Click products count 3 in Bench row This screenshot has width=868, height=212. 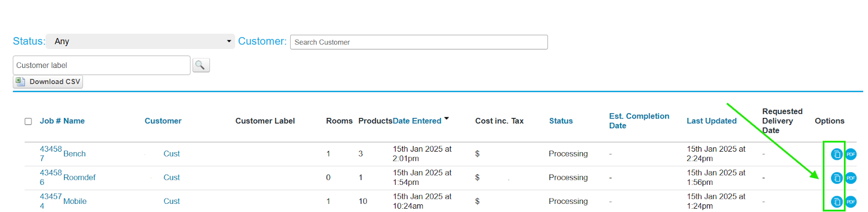(x=360, y=154)
